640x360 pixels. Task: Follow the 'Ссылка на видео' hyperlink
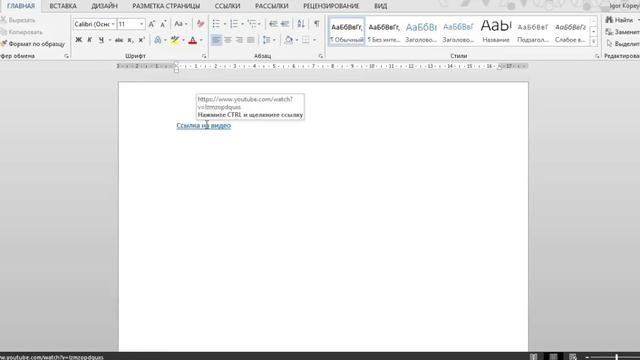click(x=204, y=126)
